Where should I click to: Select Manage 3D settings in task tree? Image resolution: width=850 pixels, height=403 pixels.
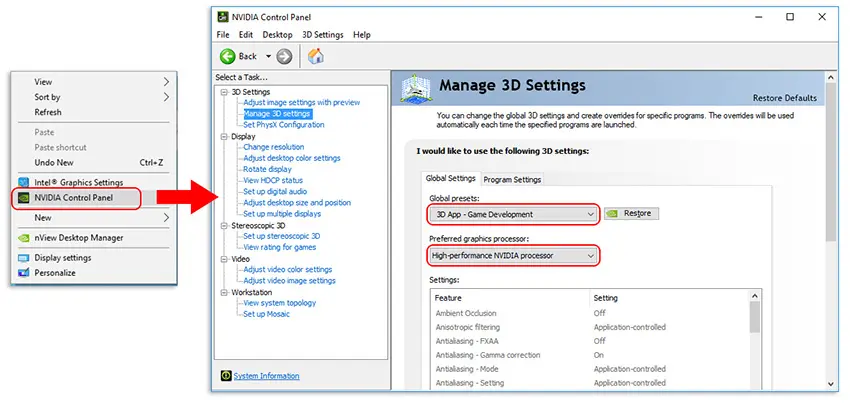tap(277, 113)
